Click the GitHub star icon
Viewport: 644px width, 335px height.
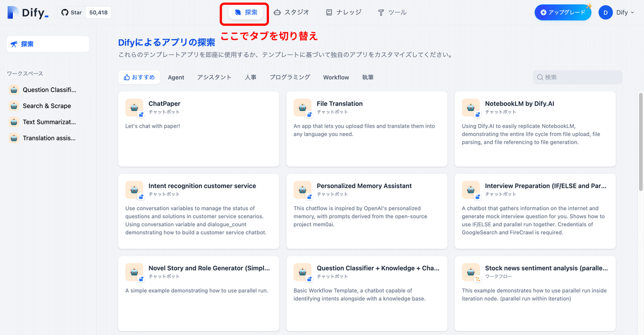coord(64,12)
